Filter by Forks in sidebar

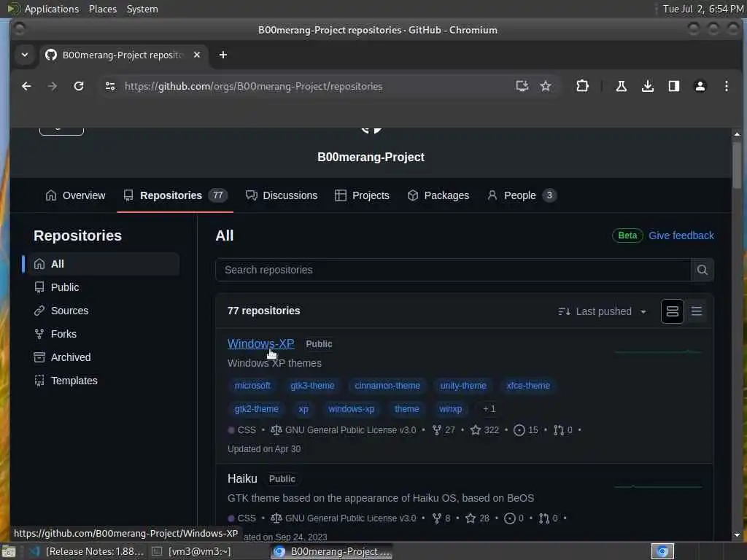(x=104, y=334)
